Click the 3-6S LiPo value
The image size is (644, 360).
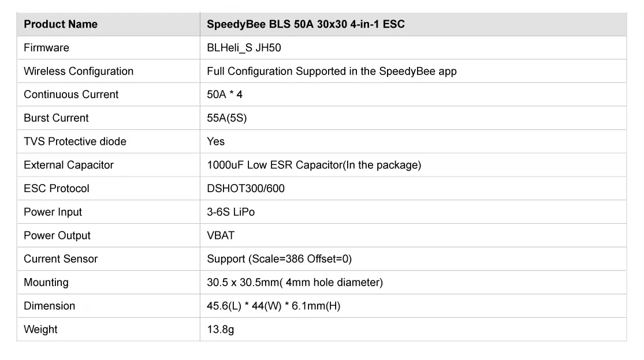pyautogui.click(x=230, y=212)
